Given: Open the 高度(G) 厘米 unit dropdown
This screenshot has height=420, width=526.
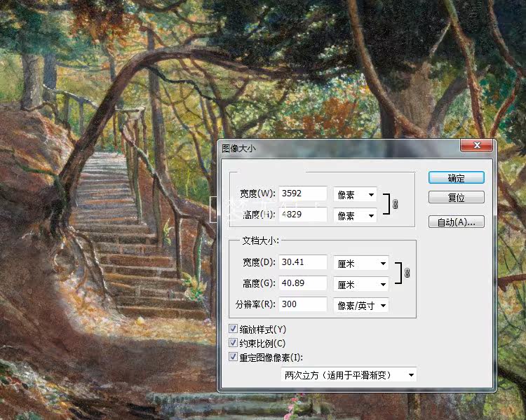Looking at the screenshot, I should tap(361, 285).
